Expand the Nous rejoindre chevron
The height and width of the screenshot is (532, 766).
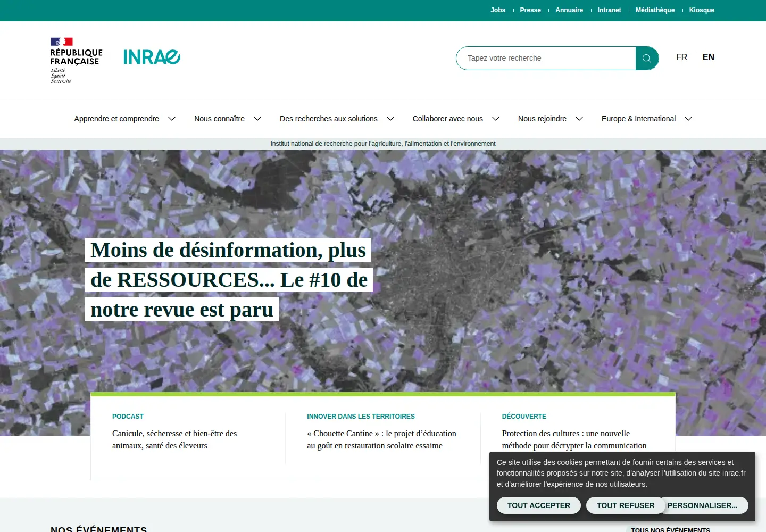[579, 119]
